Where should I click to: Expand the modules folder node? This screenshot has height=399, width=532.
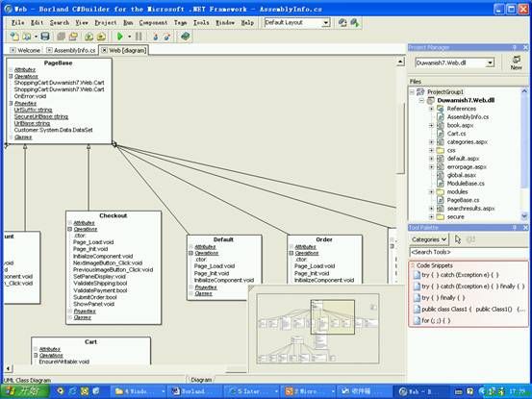click(431, 192)
